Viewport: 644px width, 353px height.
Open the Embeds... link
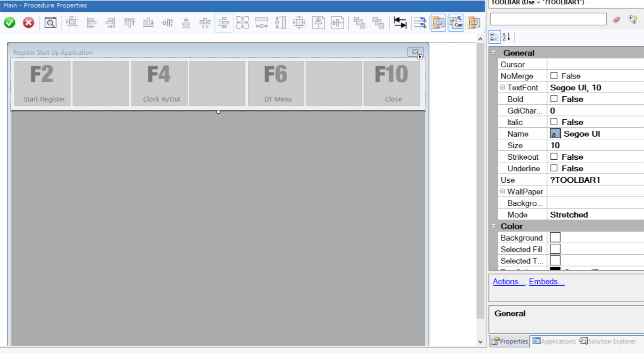[x=546, y=282]
